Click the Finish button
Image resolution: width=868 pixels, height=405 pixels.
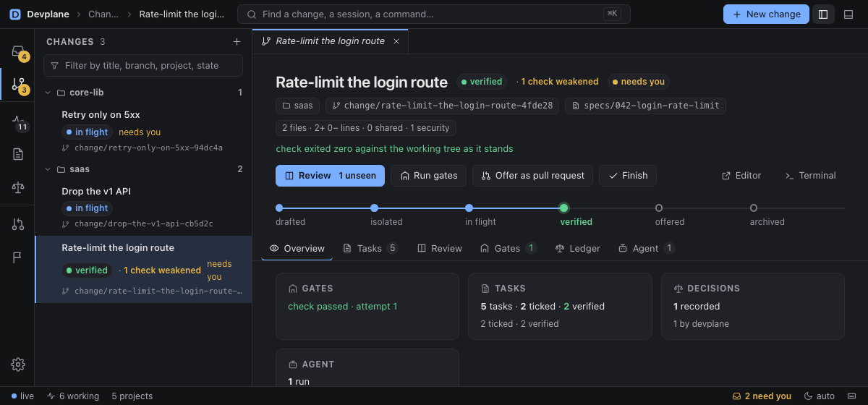pos(628,176)
